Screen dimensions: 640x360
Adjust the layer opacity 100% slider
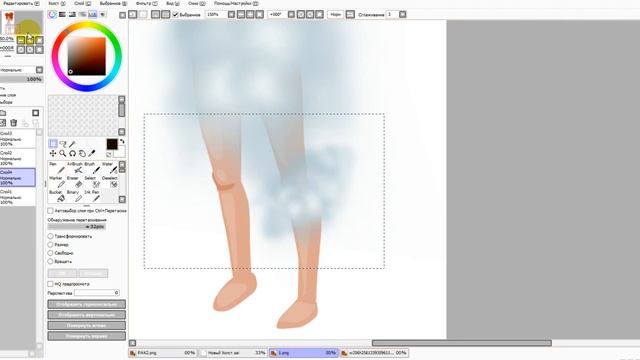21,79
